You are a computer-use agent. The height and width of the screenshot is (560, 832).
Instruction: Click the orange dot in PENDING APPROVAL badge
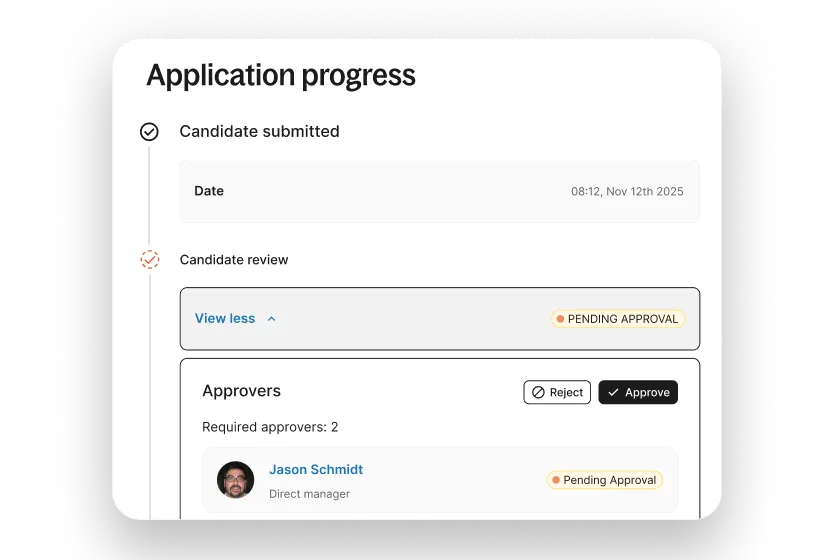point(559,319)
